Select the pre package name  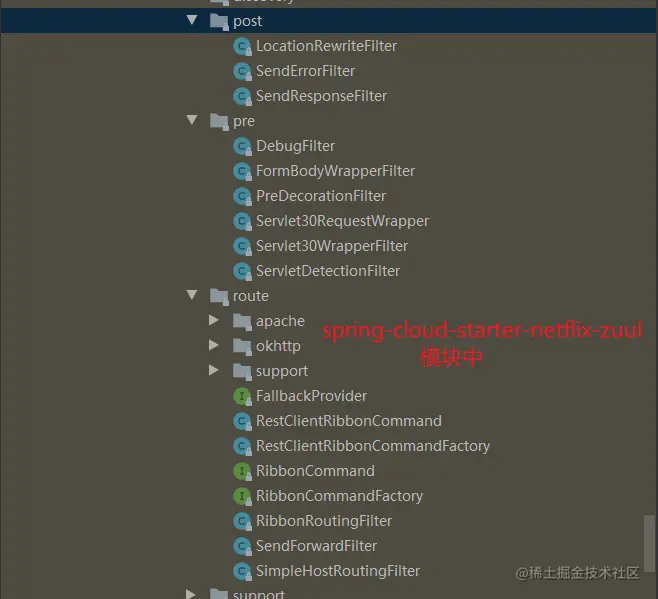[244, 121]
